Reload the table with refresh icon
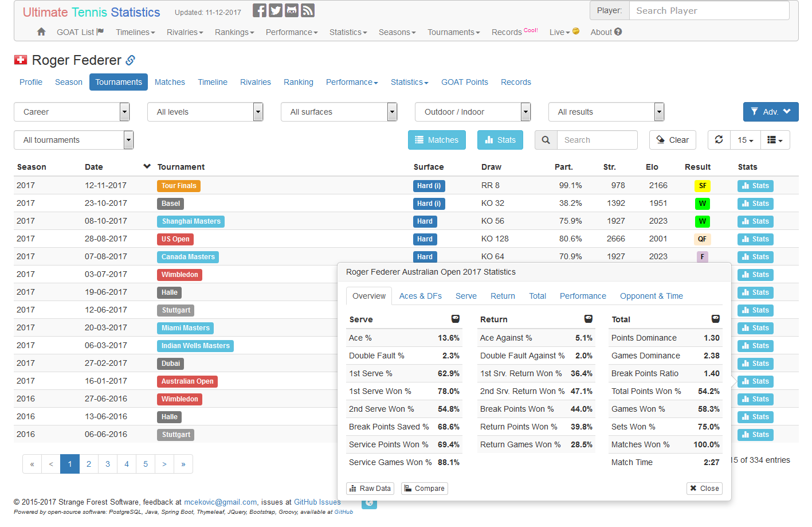This screenshot has height=527, width=812. click(719, 140)
